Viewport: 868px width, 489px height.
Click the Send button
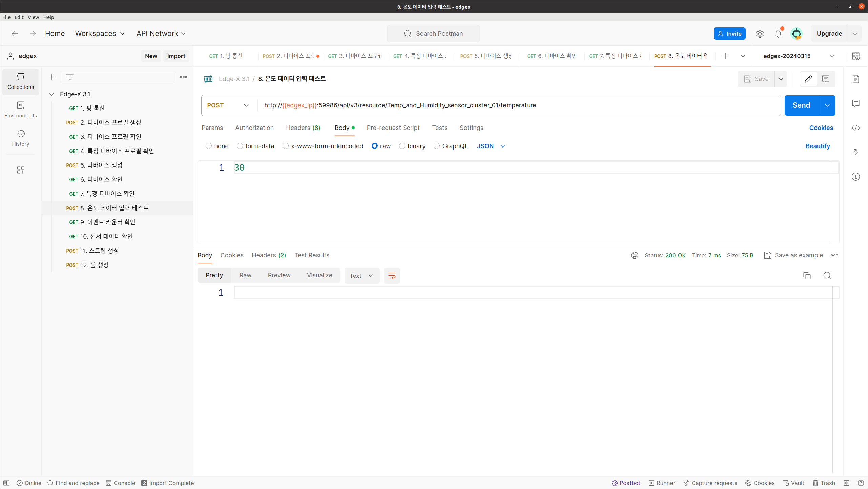click(802, 105)
